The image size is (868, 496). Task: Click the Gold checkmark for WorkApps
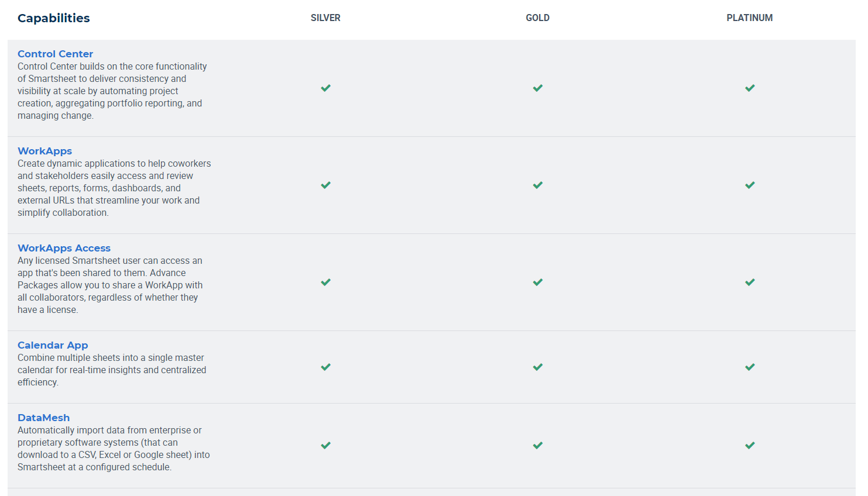pos(537,185)
